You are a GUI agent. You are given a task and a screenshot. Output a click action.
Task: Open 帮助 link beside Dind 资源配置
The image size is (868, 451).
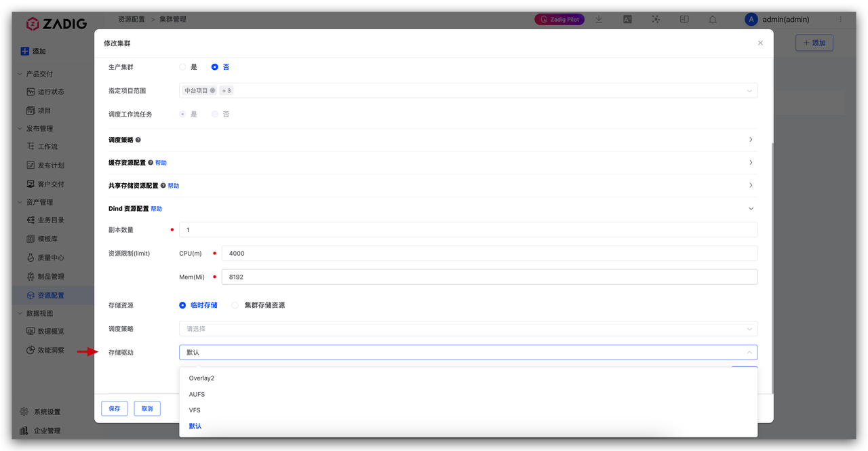click(156, 209)
